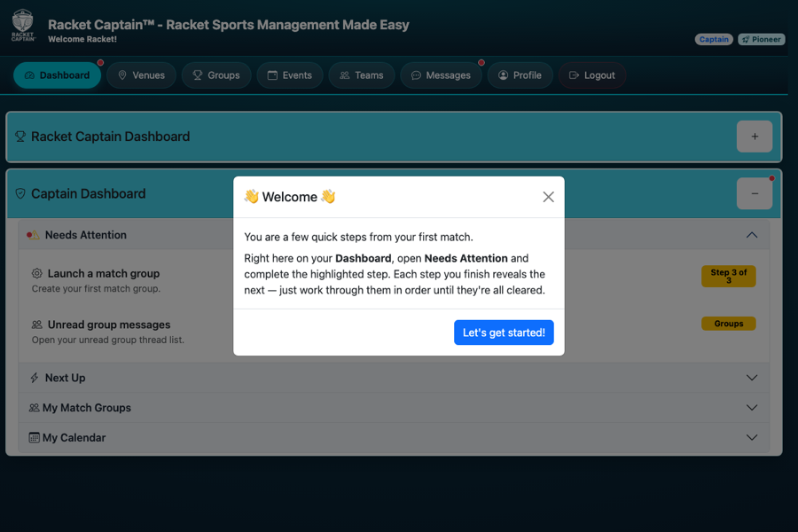
Task: Click the gear icon beside Launch a match group
Action: [x=37, y=273]
